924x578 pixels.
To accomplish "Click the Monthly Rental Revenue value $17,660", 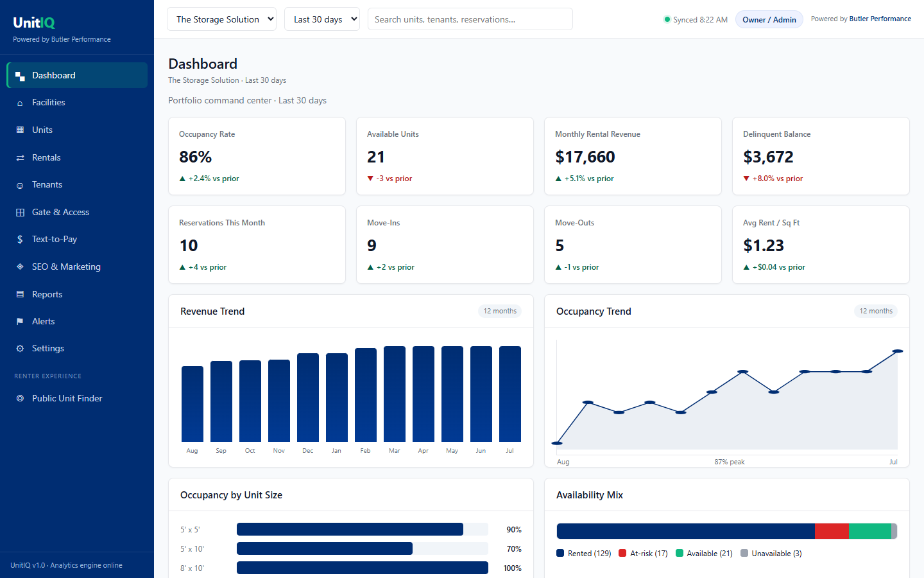I will [585, 157].
